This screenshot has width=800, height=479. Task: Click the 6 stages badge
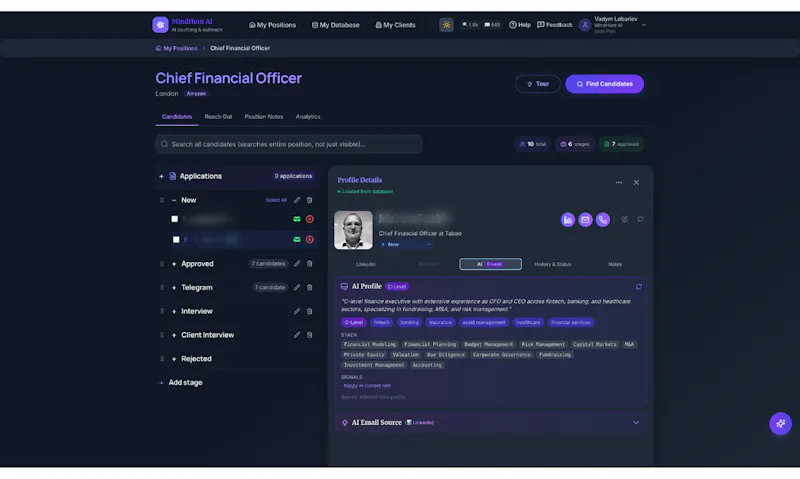click(x=574, y=144)
